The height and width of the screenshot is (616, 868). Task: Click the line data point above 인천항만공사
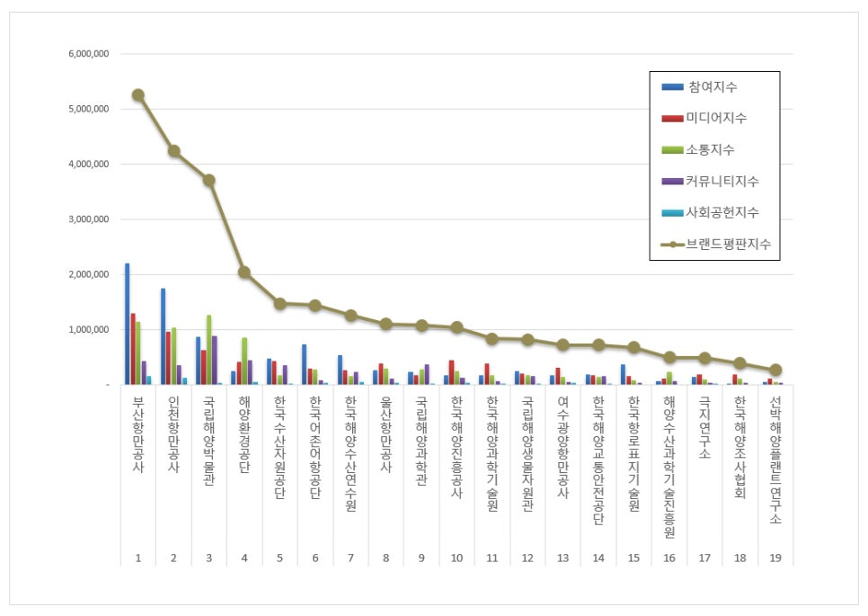[173, 151]
